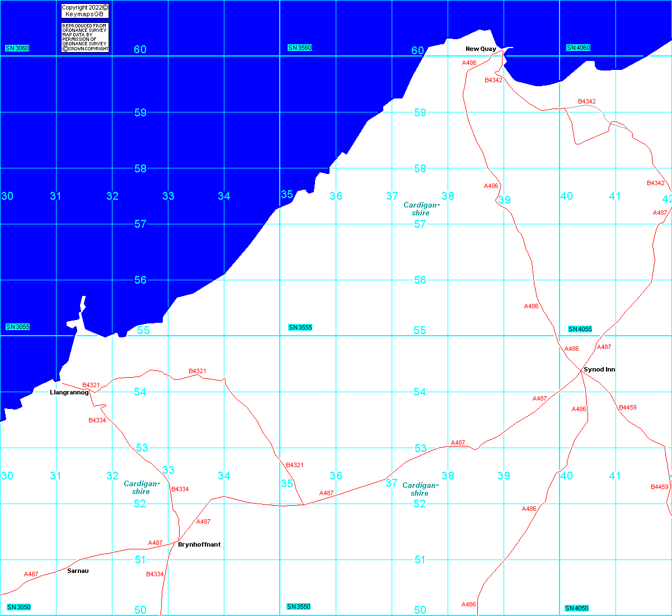This screenshot has height=616, width=672.
Task: Click the New Quay place name
Action: pos(481,49)
